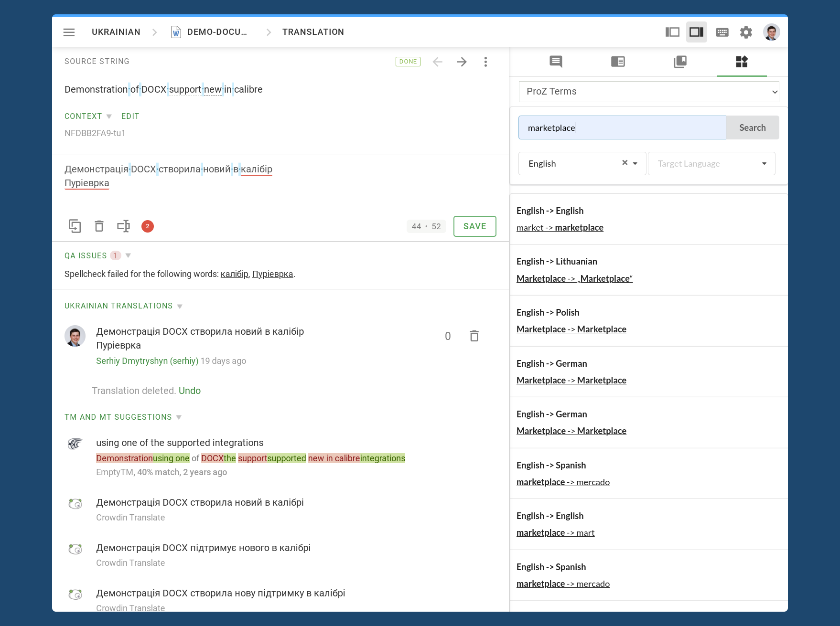Viewport: 840px width, 626px height.
Task: Open the Polish Marketplace term link
Action: pos(571,329)
